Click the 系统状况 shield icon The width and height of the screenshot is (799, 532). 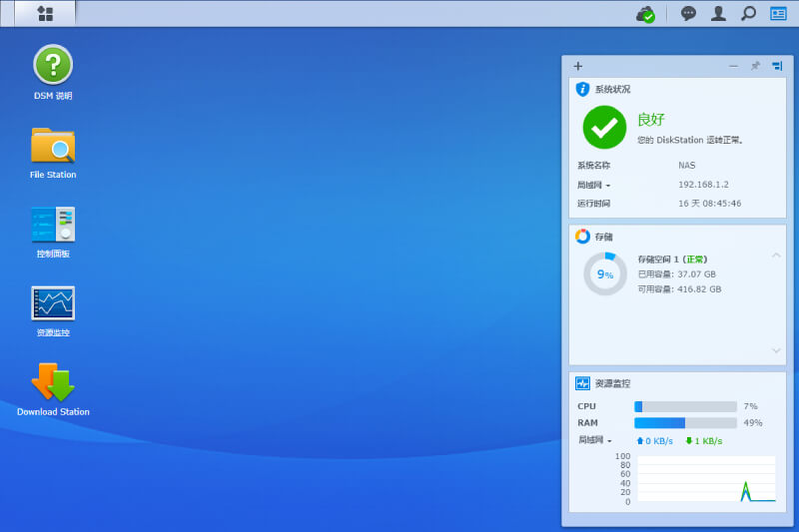point(582,89)
